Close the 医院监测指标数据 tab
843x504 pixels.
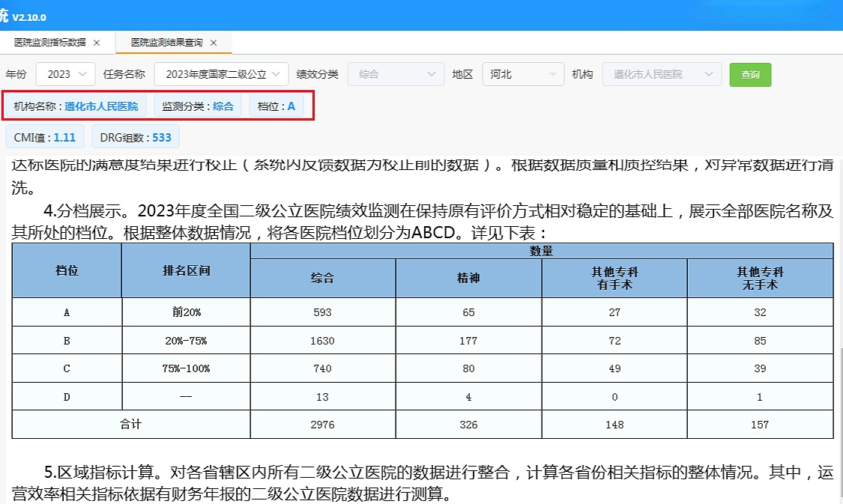[x=97, y=43]
